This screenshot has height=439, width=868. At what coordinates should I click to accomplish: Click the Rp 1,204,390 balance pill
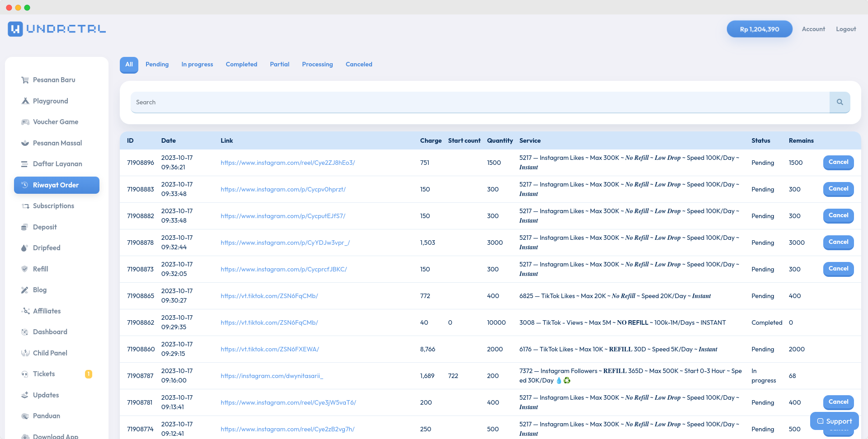(759, 28)
